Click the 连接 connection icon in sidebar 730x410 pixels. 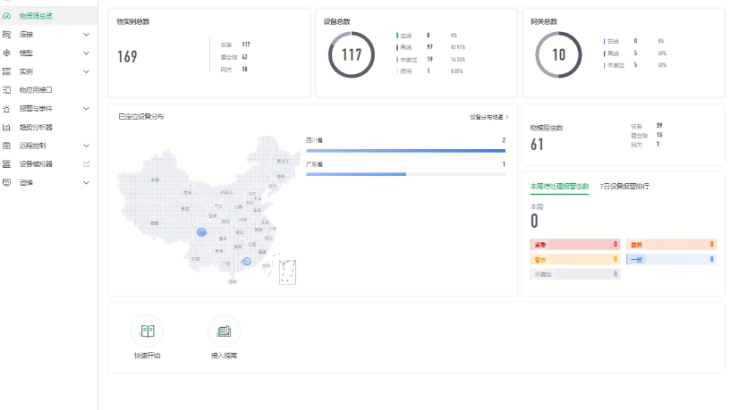coord(8,35)
